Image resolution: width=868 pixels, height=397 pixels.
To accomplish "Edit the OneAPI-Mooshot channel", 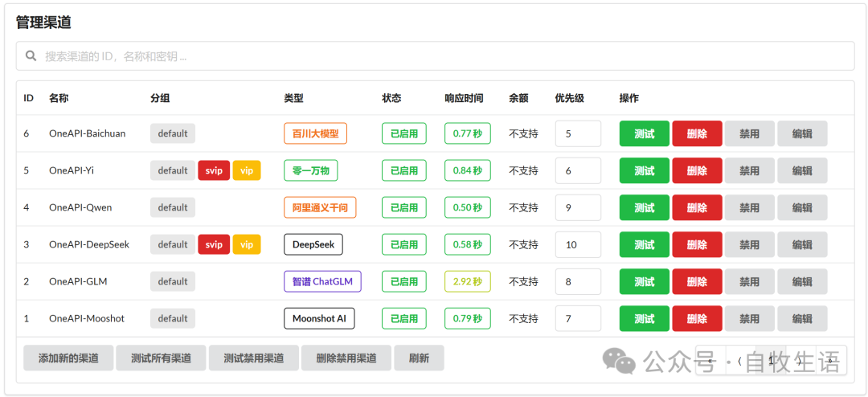I will coord(802,318).
